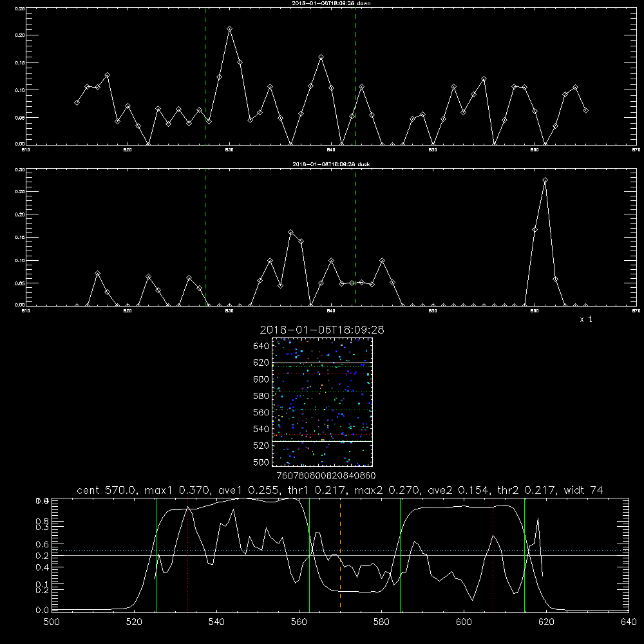
Task: Click the '500' label on the bottom plot x-axis
Action: (x=52, y=622)
